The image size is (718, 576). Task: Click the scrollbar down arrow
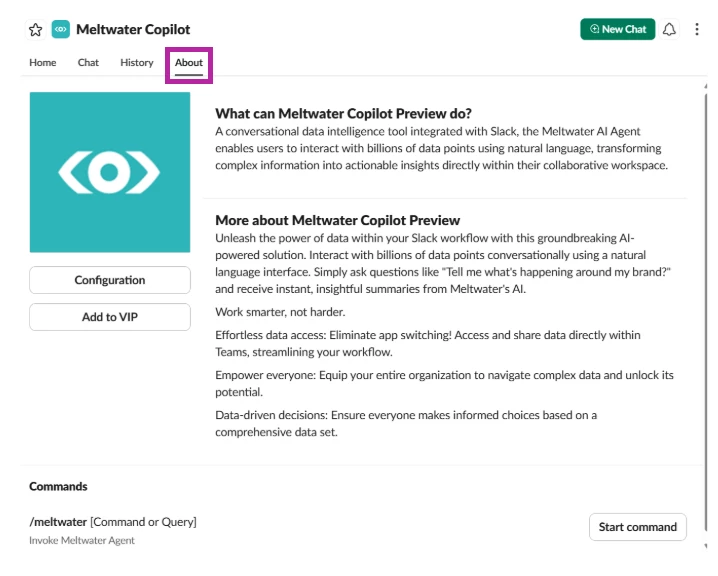(x=705, y=546)
